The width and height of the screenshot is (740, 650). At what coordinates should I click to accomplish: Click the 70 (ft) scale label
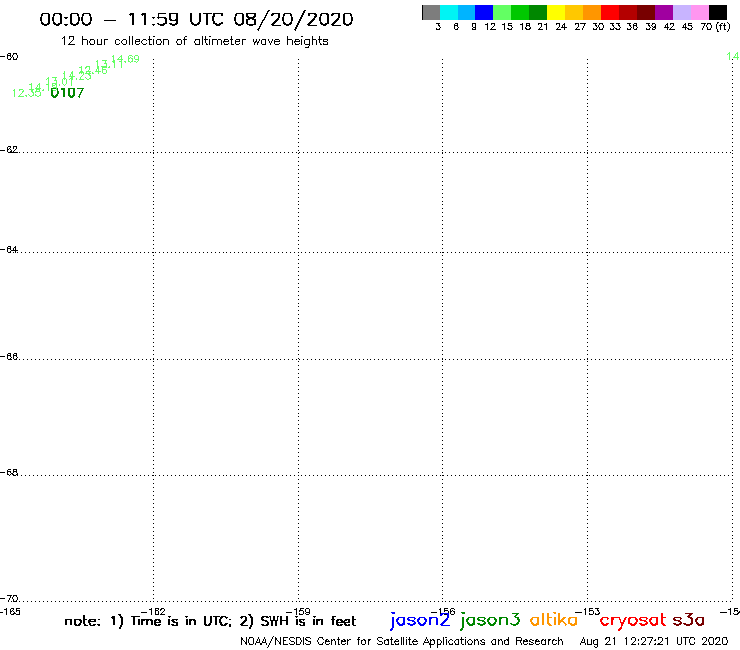[715, 27]
